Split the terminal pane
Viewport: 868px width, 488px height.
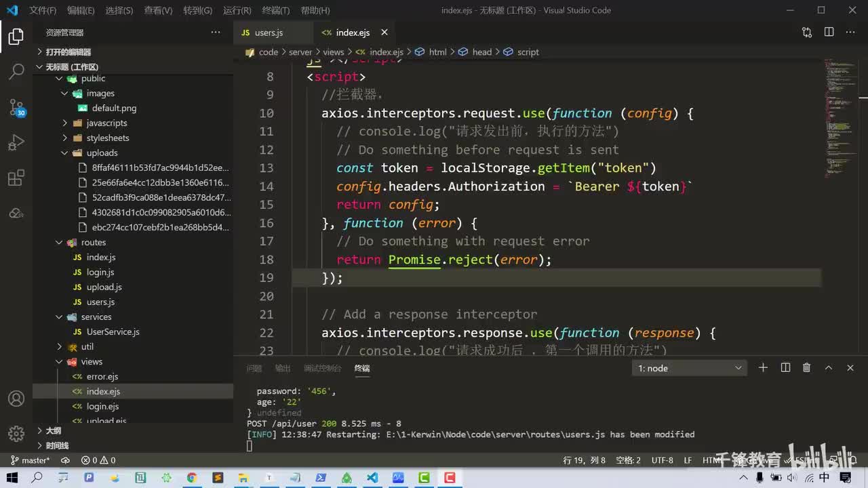tap(785, 368)
